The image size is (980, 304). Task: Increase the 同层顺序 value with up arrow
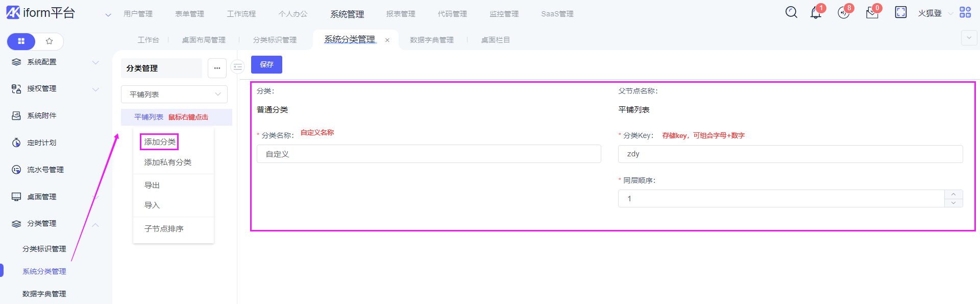(x=953, y=194)
